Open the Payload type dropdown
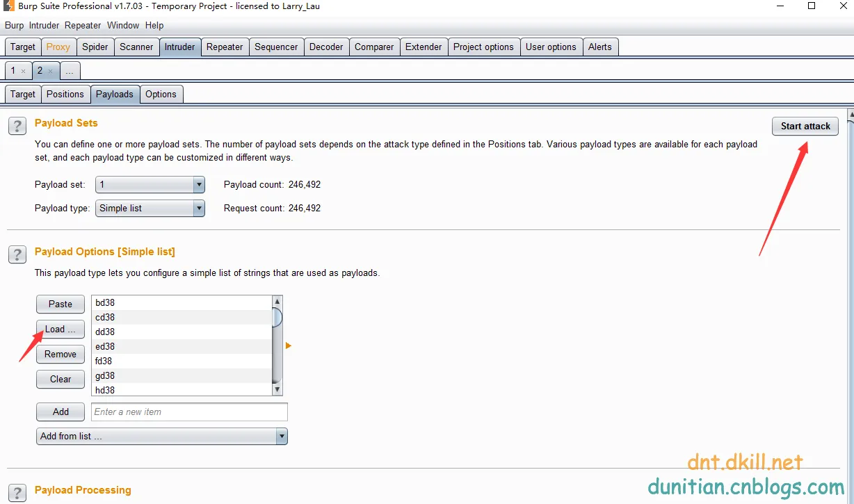The width and height of the screenshot is (854, 504). point(150,208)
